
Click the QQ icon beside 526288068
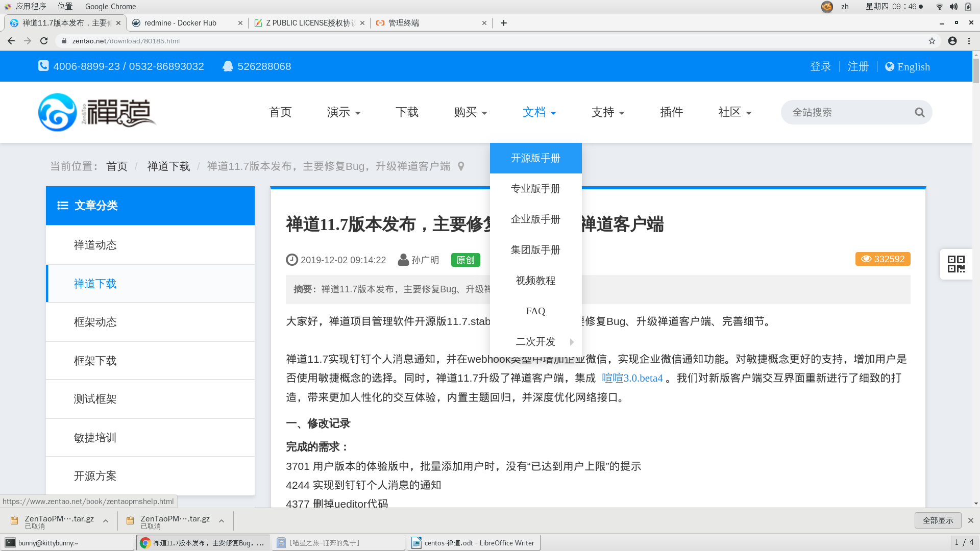tap(228, 66)
